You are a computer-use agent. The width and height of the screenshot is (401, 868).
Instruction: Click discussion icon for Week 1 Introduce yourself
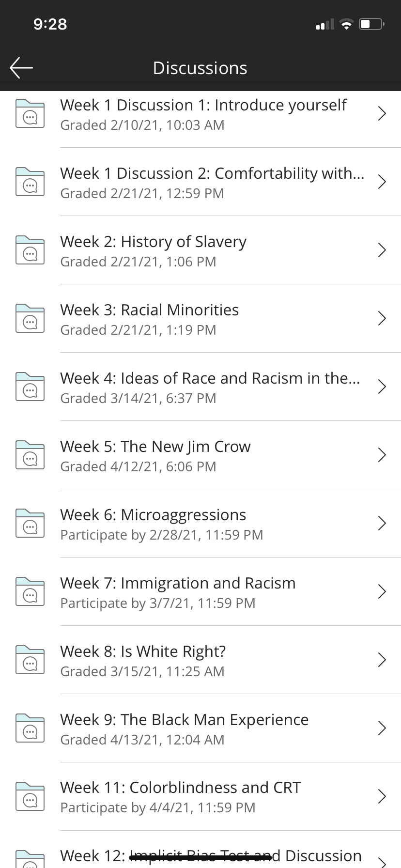click(x=30, y=113)
